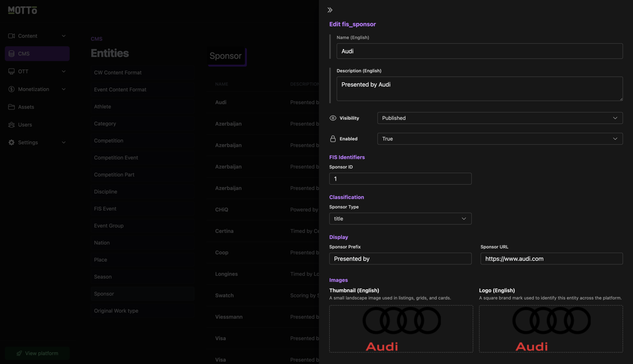Select the Discipline entity
Image resolution: width=633 pixels, height=364 pixels.
142,191
